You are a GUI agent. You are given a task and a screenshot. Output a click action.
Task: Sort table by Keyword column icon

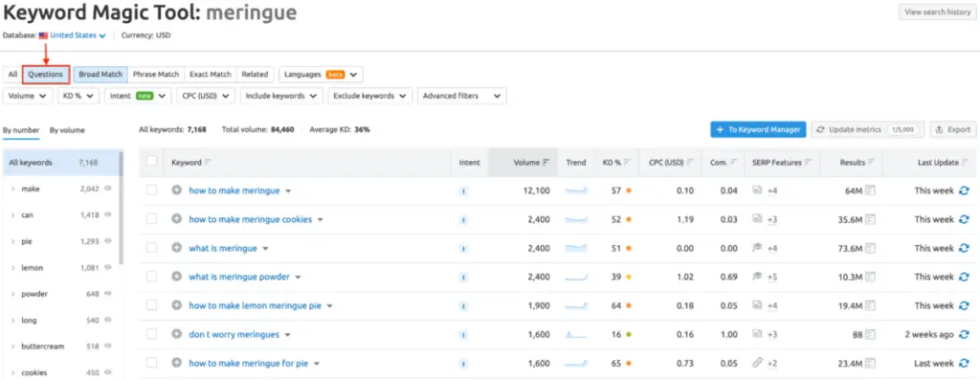(x=208, y=163)
